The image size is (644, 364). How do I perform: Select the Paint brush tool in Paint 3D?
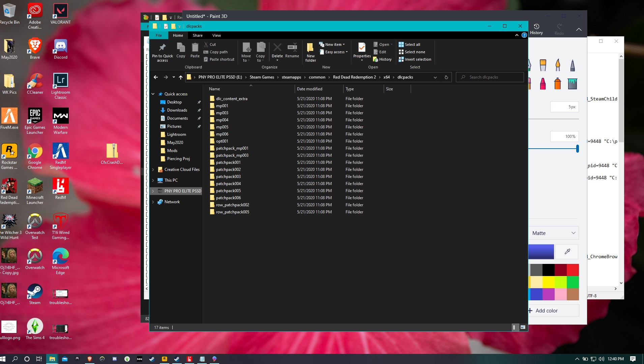[543, 65]
